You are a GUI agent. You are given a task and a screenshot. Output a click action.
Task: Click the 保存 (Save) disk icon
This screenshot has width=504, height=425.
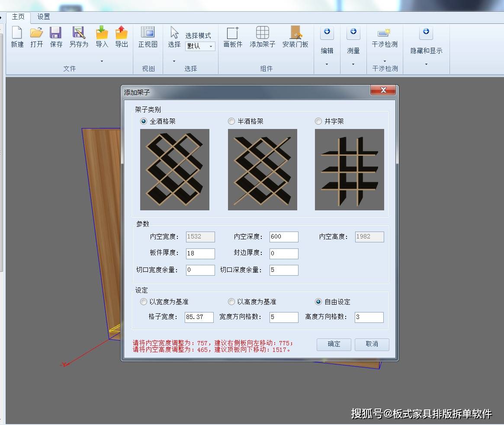coord(56,33)
